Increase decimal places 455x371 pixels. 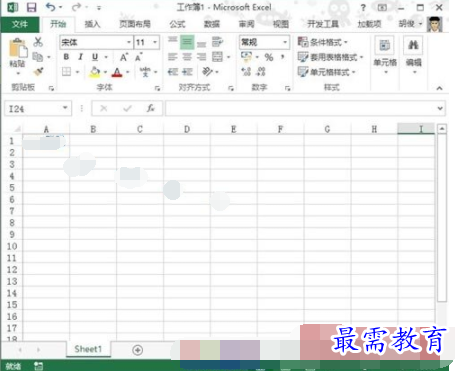[246, 72]
